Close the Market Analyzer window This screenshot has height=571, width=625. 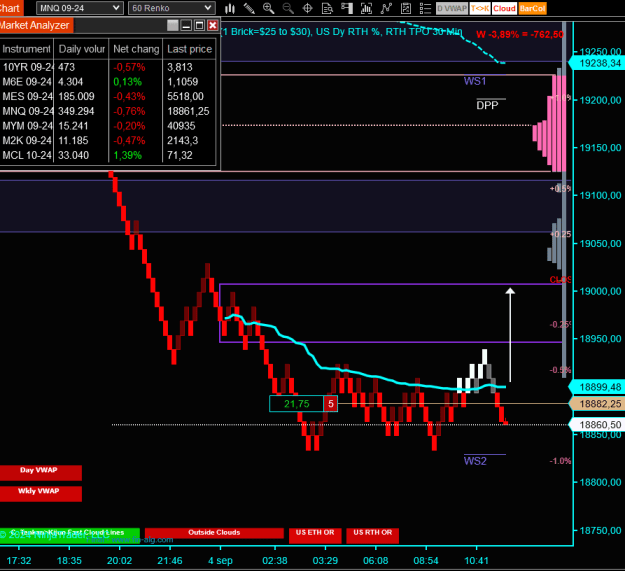(213, 26)
